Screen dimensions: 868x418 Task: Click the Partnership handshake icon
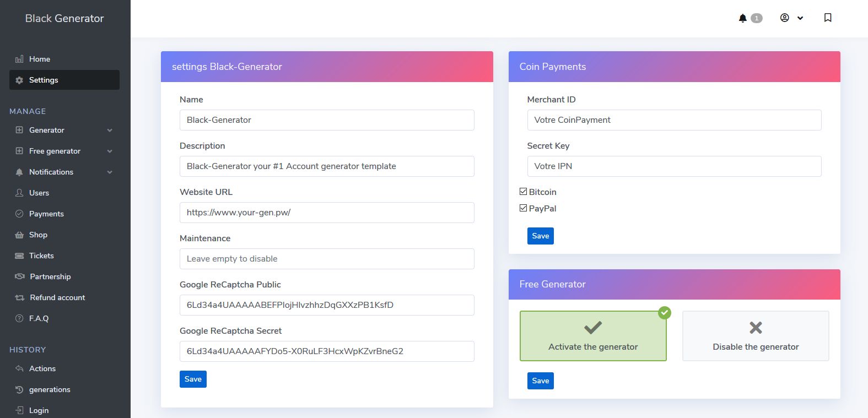[x=20, y=276]
